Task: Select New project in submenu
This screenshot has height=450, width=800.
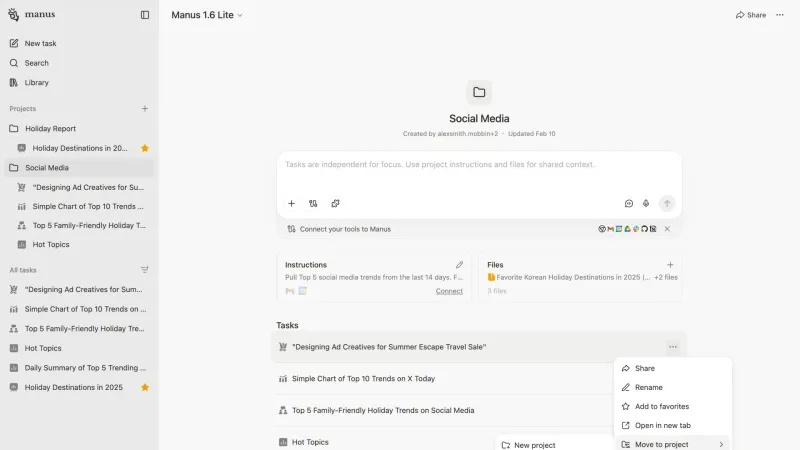Action: 555,444
